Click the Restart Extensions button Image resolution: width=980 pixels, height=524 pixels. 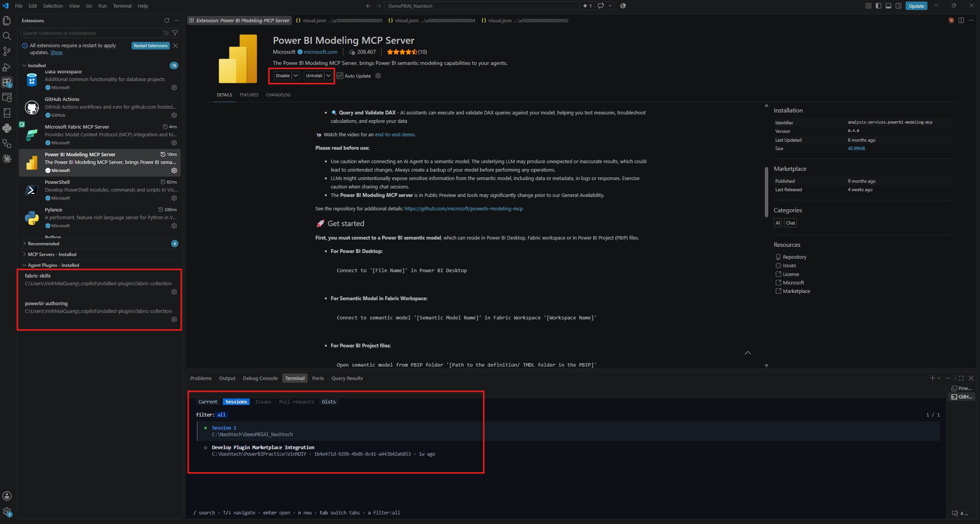151,46
